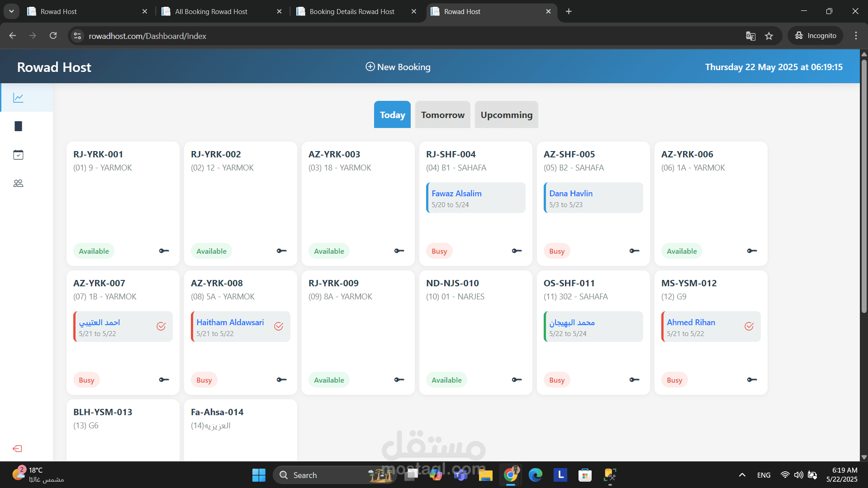The image size is (868, 488).
Task: Toggle the bookmark star in address bar
Action: point(769,36)
